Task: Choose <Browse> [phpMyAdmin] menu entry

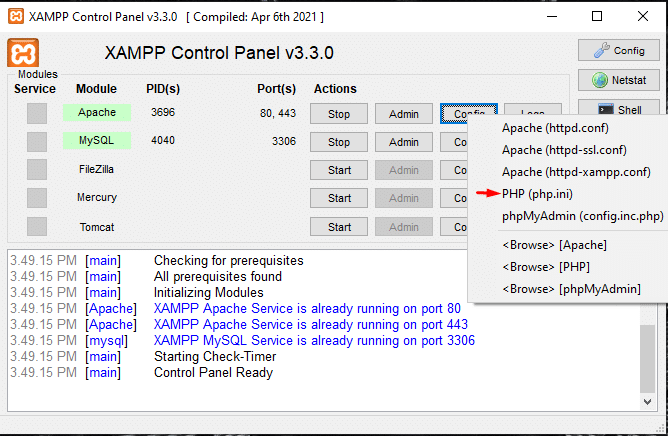Action: 571,289
